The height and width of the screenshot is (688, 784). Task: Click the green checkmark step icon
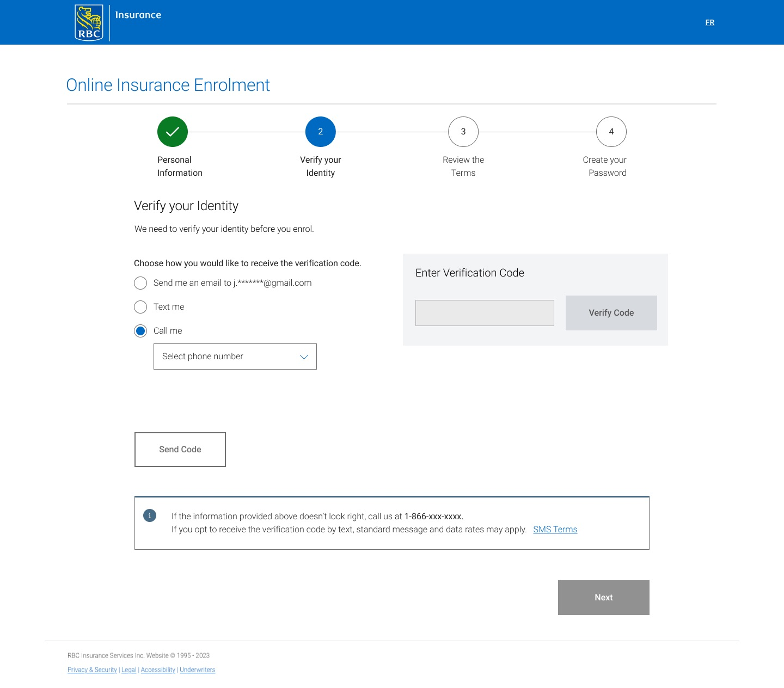click(173, 132)
